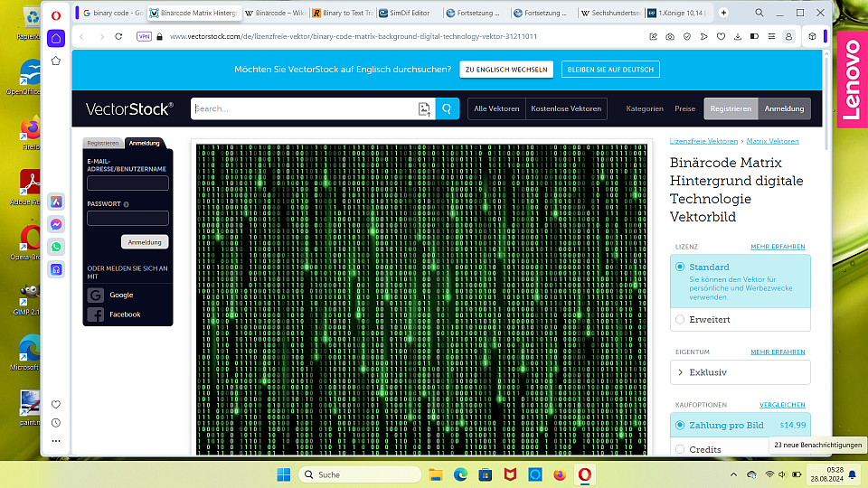Click 'Mehr erfahren' next to Lizenz
Screen dimensions: 868x488
click(778, 247)
